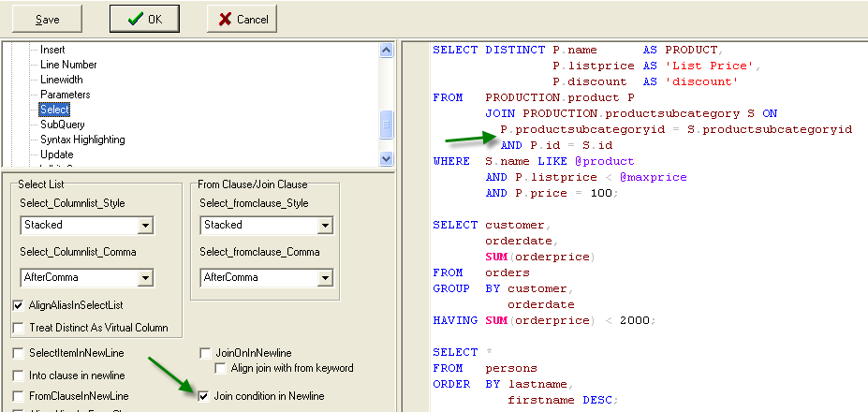Enable Treat Distinct As Virtual Column
This screenshot has height=412, width=868.
click(19, 328)
